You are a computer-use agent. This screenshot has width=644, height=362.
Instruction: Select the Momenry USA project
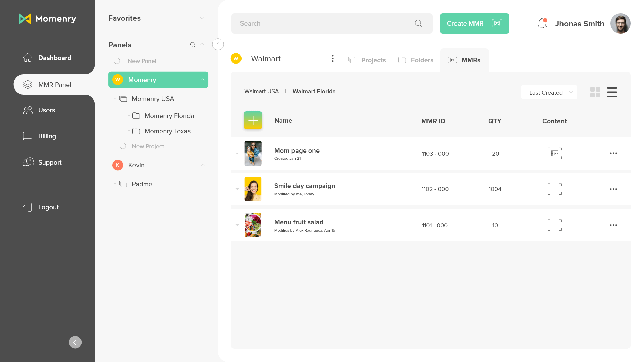pyautogui.click(x=147, y=99)
